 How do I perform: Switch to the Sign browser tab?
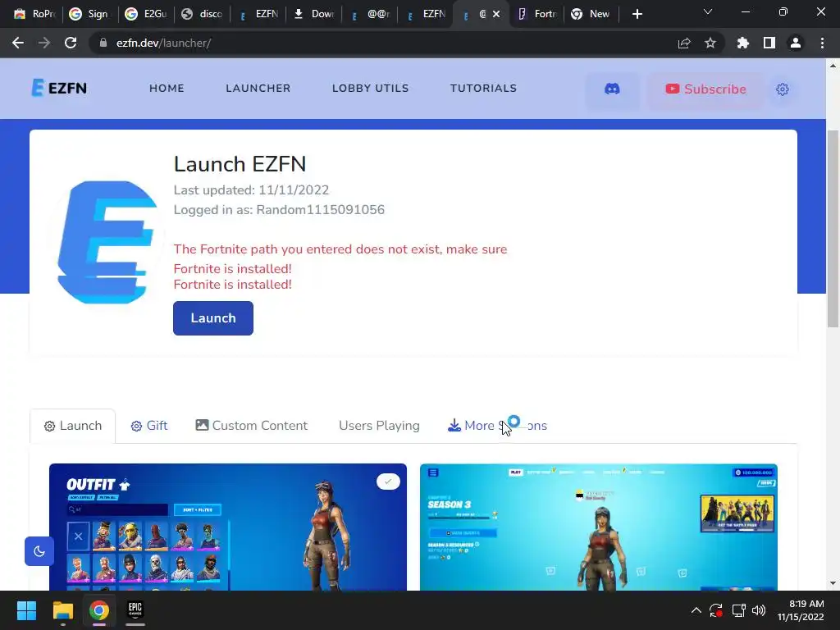click(89, 14)
